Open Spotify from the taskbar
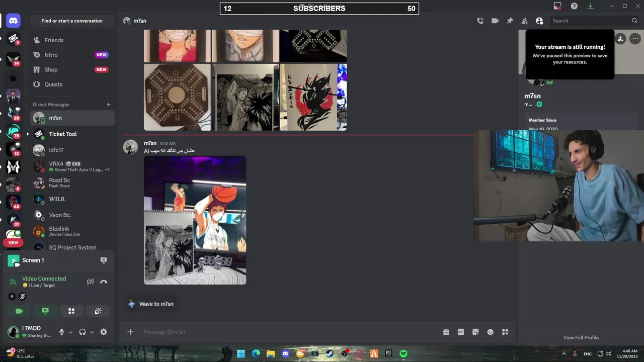Viewport: 644px width, 362px height. [404, 353]
